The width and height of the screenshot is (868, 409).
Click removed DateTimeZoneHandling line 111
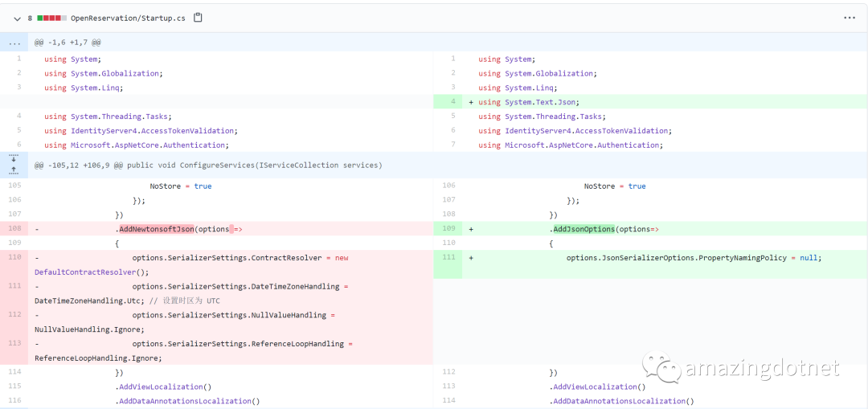coord(216,294)
